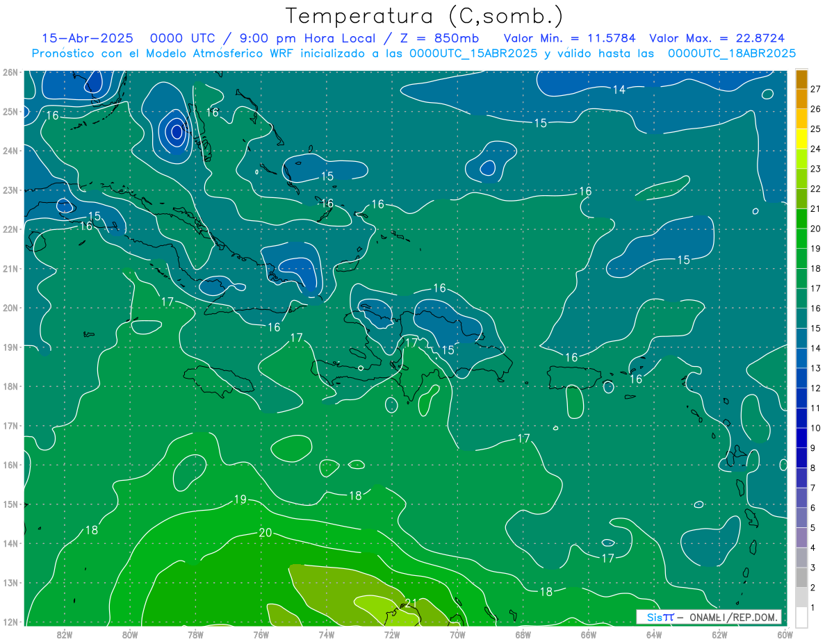Screen dimensions: 834x644
Task: Click 'Valor Min. = 11.5784' readout
Action: tap(569, 38)
